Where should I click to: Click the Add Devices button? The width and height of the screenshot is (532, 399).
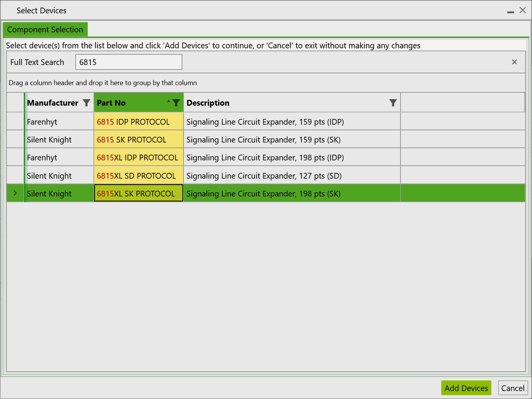click(x=466, y=388)
